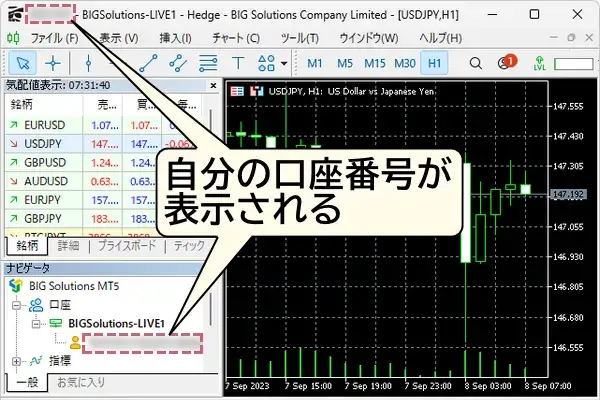The height and width of the screenshot is (400, 600).
Task: Open the 表示 (V) menu
Action: point(119,38)
